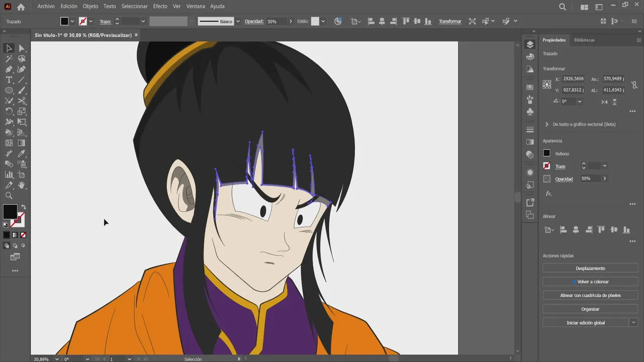Enable Draw Behind mode
The height and width of the screenshot is (362, 644).
[15, 246]
